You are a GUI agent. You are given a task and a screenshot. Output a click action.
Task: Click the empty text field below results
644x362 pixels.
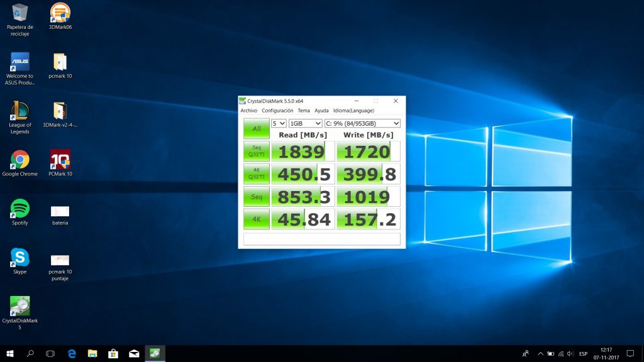pyautogui.click(x=321, y=239)
